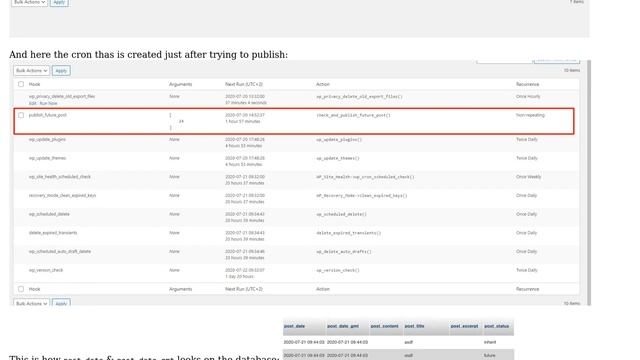Select the wp_update_themes hook name
Viewport: 640px width, 360px height.
click(x=47, y=158)
